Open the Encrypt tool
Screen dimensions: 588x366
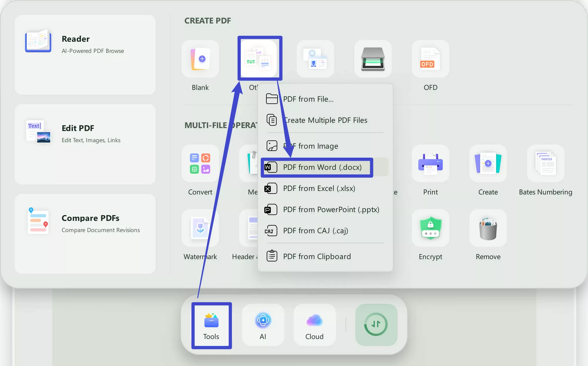430,228
